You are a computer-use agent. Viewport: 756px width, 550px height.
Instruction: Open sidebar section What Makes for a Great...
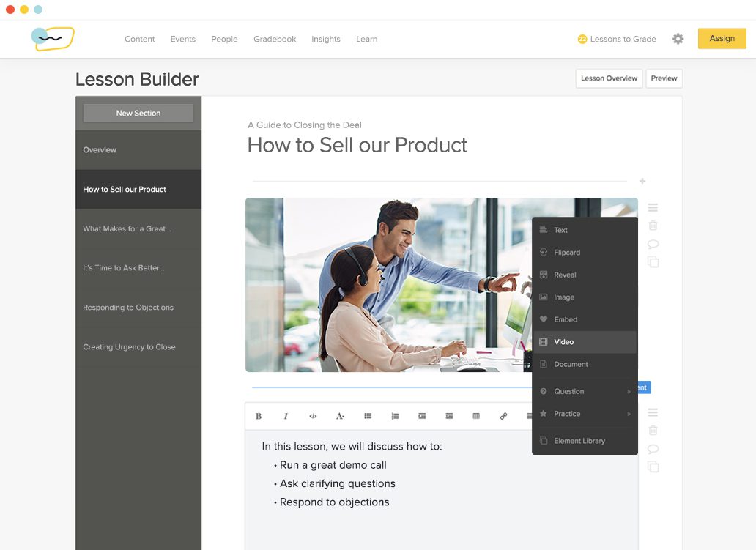[x=138, y=228]
